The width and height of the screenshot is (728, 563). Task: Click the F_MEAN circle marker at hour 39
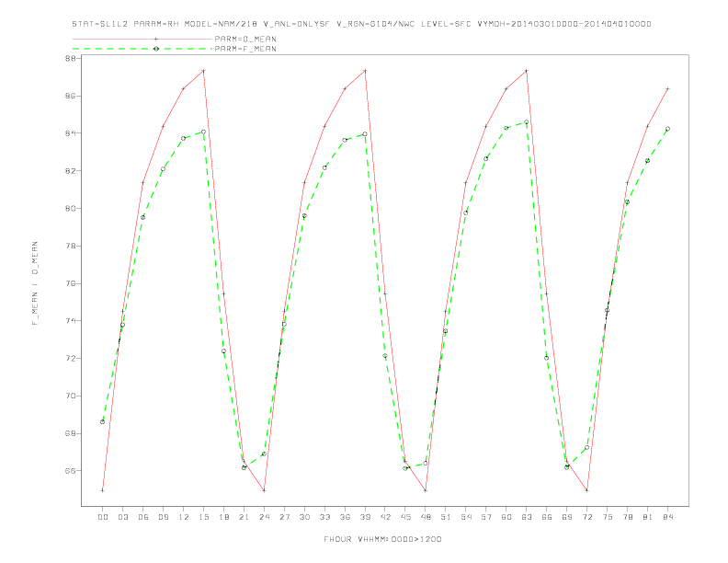[365, 134]
